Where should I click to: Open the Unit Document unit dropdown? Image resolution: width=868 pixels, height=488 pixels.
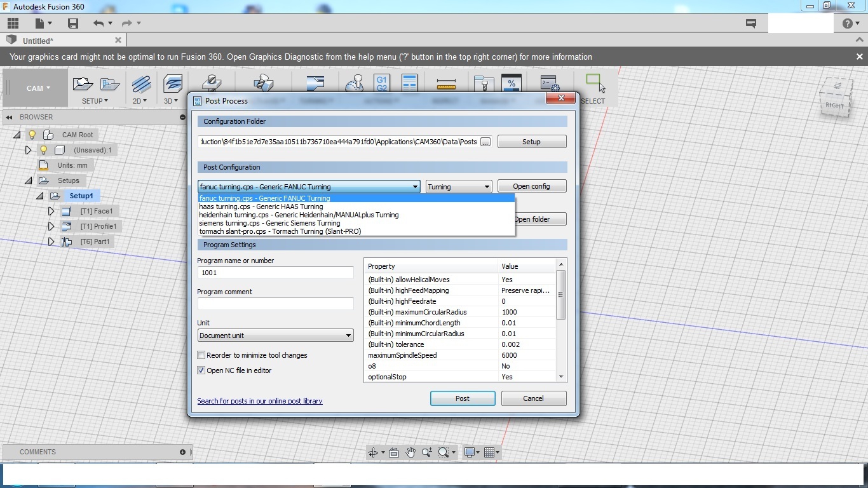click(275, 335)
